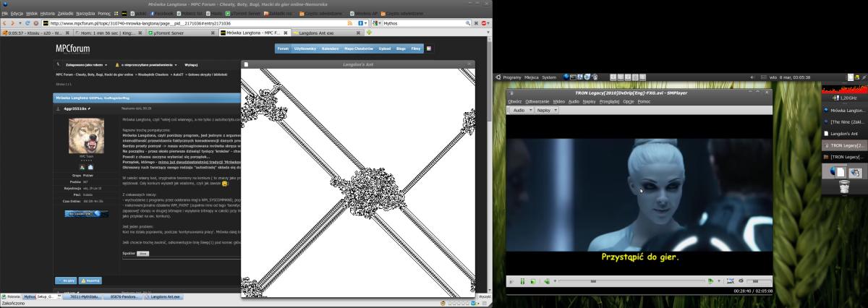
Task: Select Langdon's Ant in side window list
Action: (x=843, y=134)
